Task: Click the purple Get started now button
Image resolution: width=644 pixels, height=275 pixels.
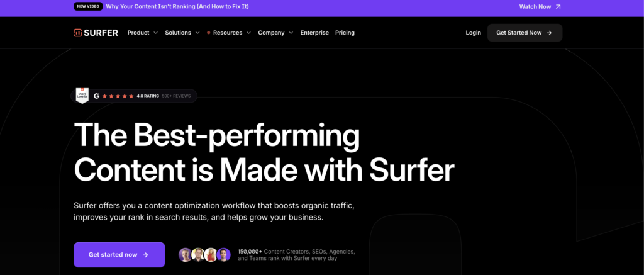Action: (119, 255)
